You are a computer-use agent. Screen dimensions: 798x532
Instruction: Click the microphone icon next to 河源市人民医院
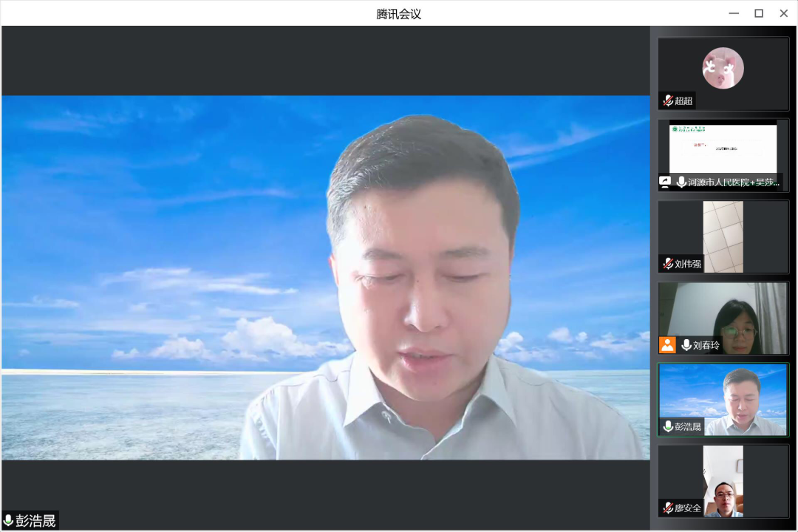click(681, 182)
